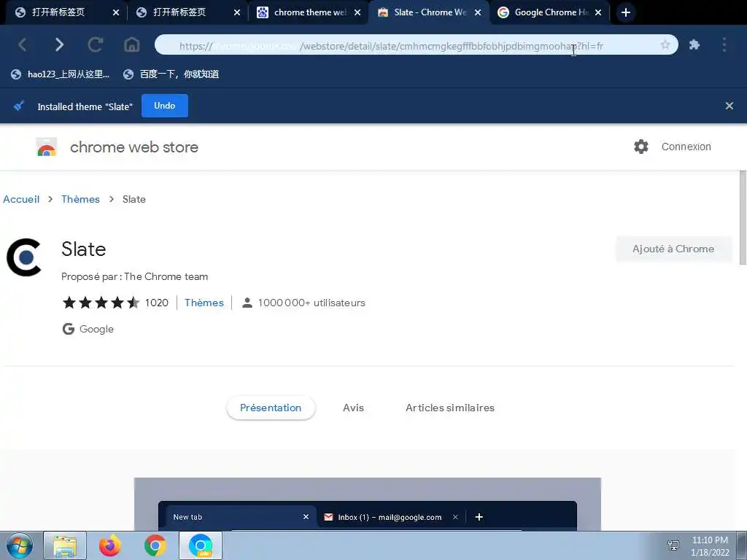Click the Proposé par : The Chrome team text
This screenshot has width=747, height=560.
click(134, 276)
